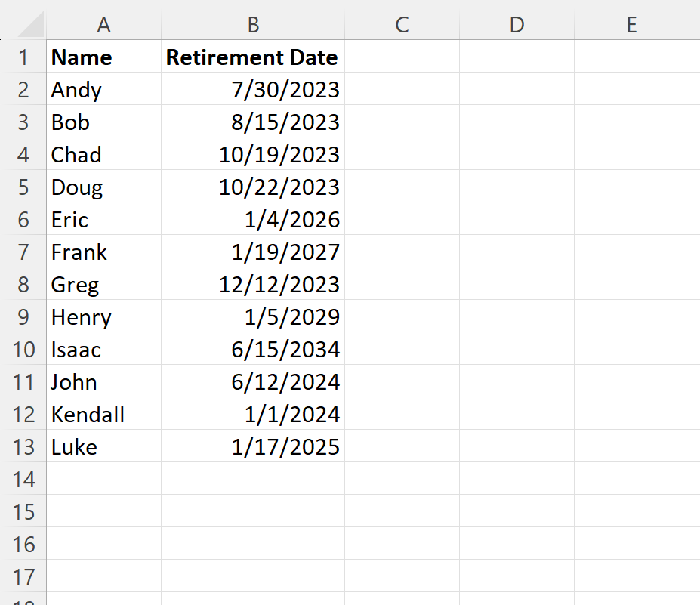This screenshot has height=605, width=700.
Task: Click the cell with date 10/19/2023
Action: point(253,155)
